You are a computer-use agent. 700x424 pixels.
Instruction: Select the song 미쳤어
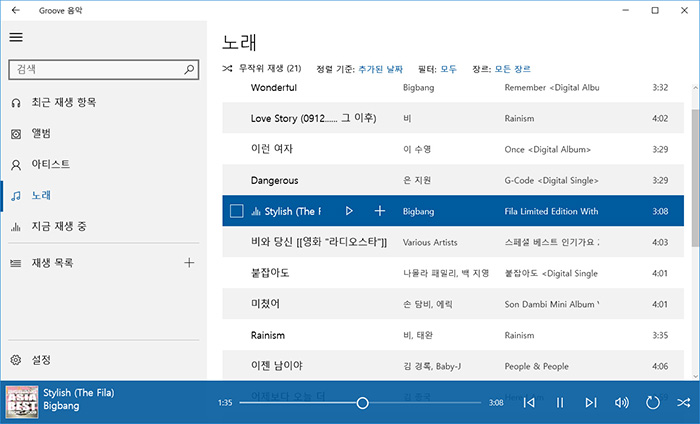(x=265, y=304)
